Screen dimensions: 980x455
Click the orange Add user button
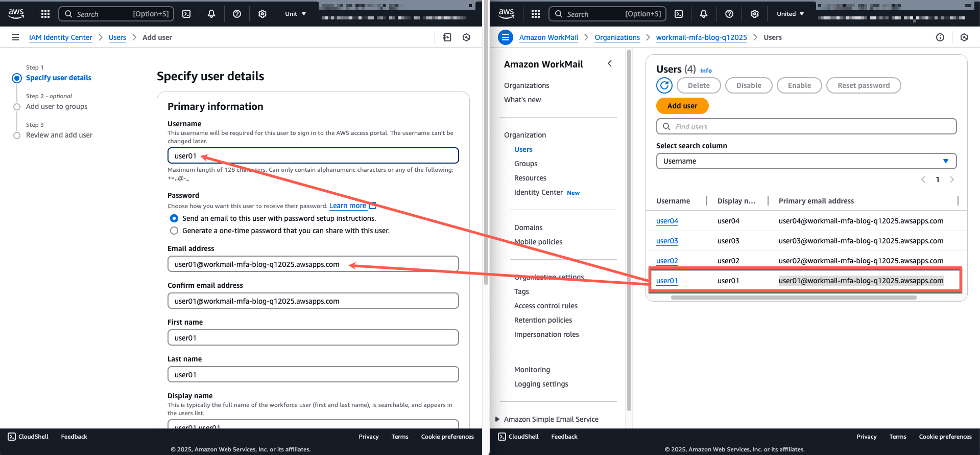[682, 106]
